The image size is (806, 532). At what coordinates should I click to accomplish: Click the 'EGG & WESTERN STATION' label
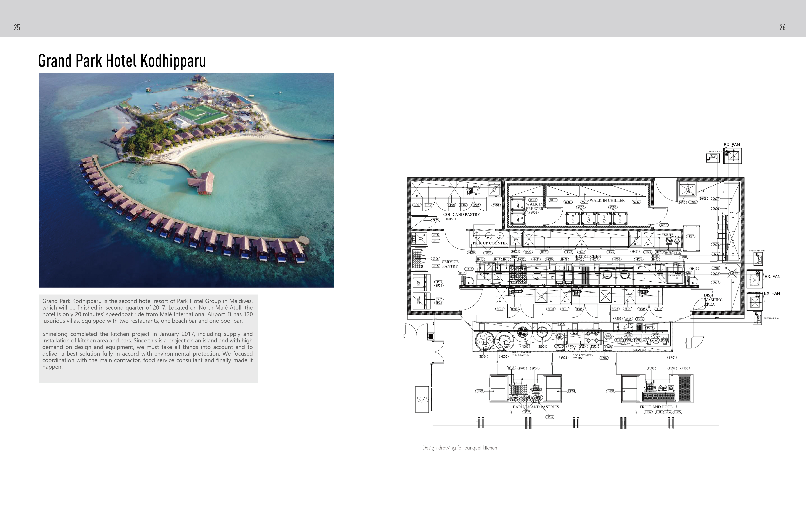click(583, 357)
